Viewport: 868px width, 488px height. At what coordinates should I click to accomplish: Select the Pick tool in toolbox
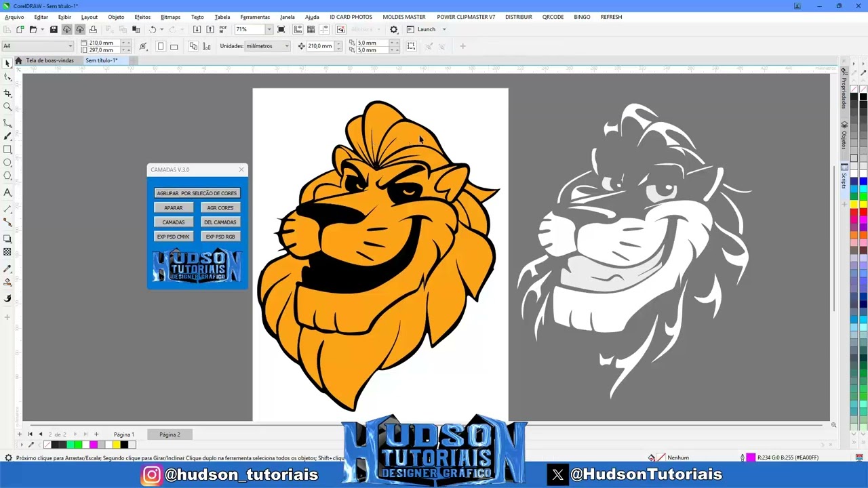pyautogui.click(x=7, y=63)
